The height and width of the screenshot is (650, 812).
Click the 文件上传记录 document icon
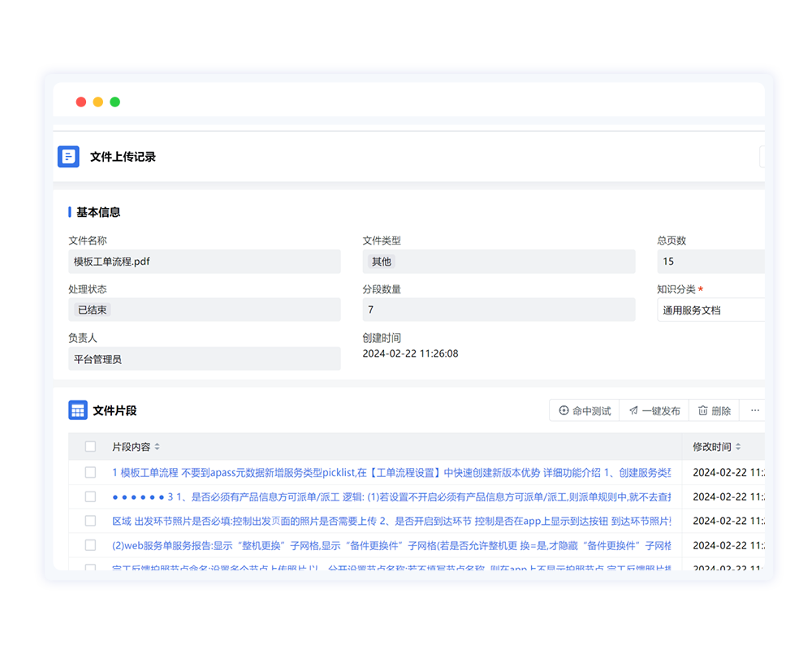click(68, 157)
